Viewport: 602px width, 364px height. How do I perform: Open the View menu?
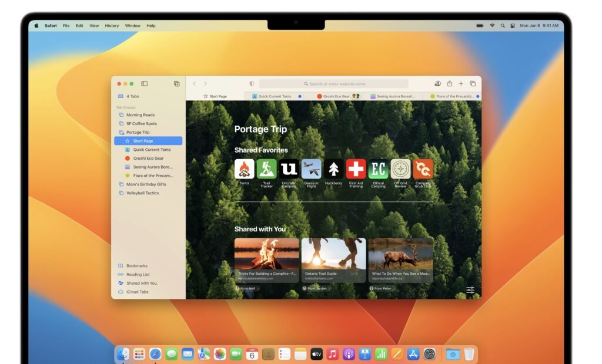pyautogui.click(x=94, y=26)
